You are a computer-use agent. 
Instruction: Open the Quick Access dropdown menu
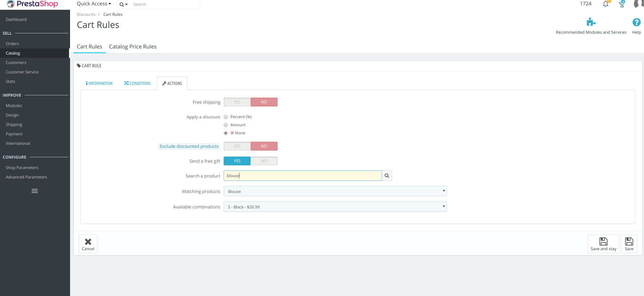[x=94, y=4]
